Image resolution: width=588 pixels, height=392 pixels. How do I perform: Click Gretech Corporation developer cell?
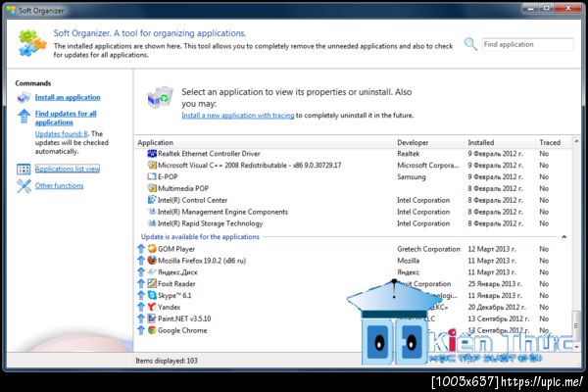tap(428, 249)
